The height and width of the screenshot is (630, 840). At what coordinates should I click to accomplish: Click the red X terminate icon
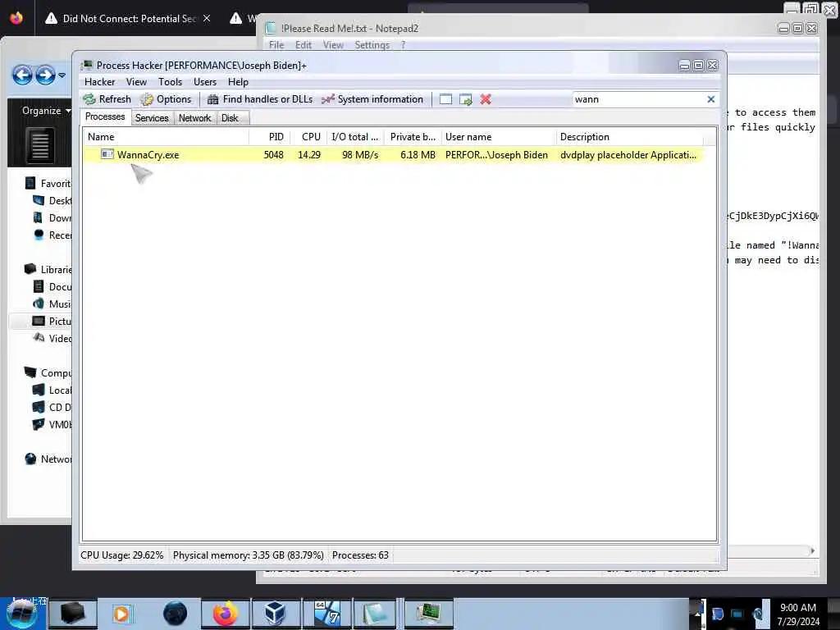click(486, 99)
